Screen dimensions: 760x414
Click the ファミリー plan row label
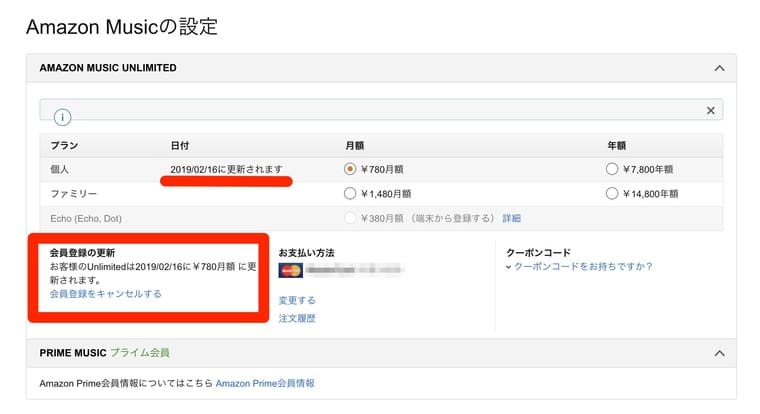(x=74, y=194)
